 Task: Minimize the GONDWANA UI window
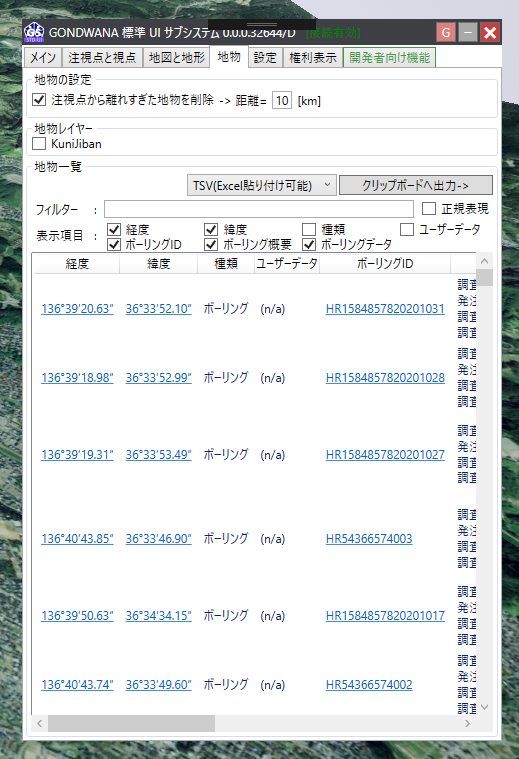[x=468, y=32]
